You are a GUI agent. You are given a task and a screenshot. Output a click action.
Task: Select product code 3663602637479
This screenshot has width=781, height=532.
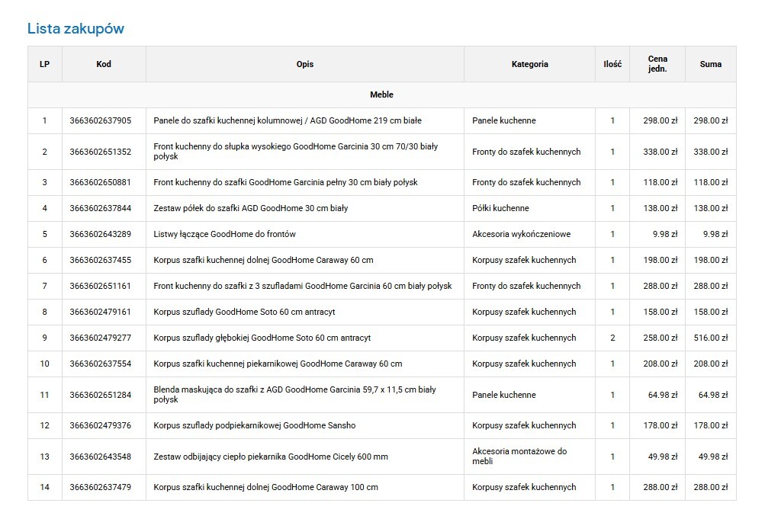pyautogui.click(x=101, y=487)
